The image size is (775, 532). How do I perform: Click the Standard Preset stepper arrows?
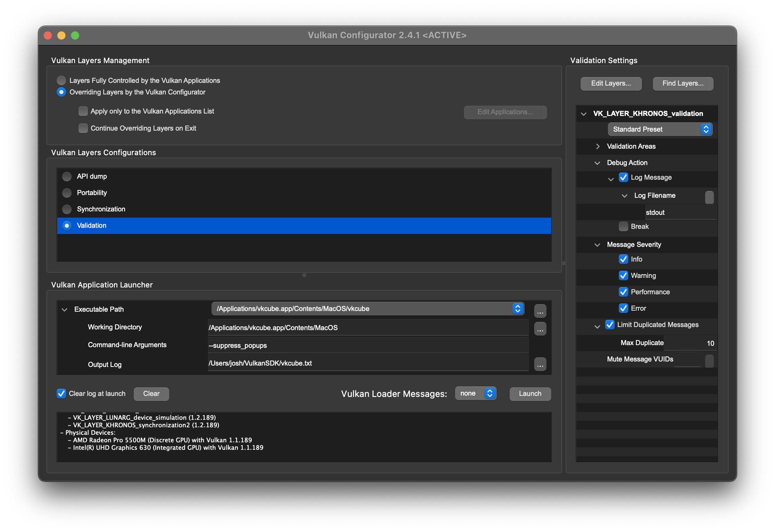click(706, 129)
